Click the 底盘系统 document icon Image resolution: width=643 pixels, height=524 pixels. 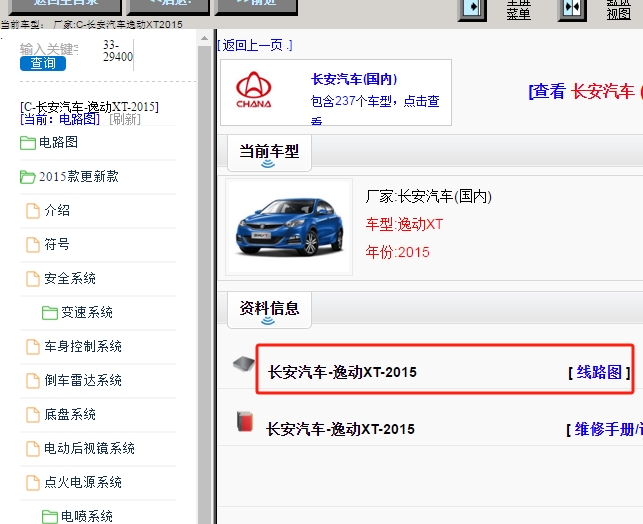[x=33, y=415]
